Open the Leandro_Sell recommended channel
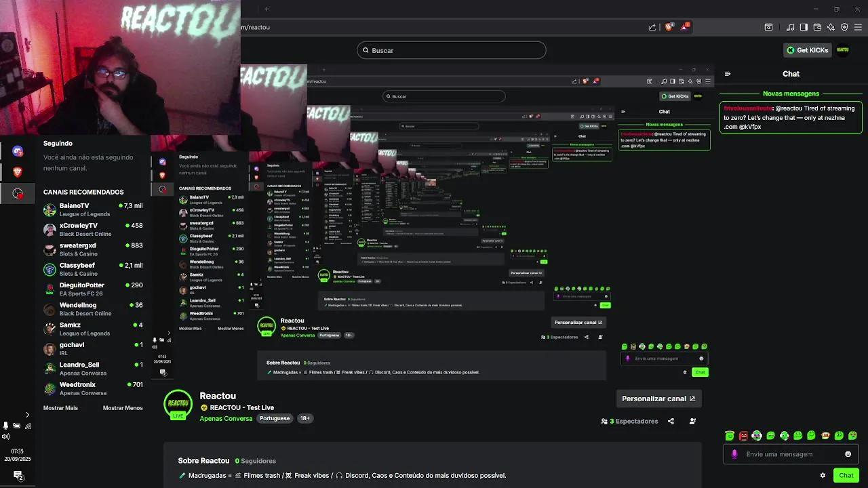 coord(93,369)
